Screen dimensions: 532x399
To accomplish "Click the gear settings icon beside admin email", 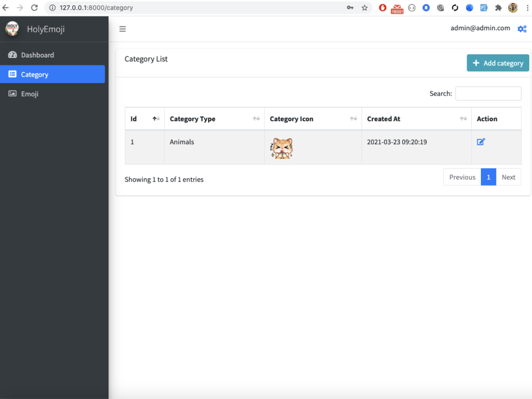I will coord(522,29).
